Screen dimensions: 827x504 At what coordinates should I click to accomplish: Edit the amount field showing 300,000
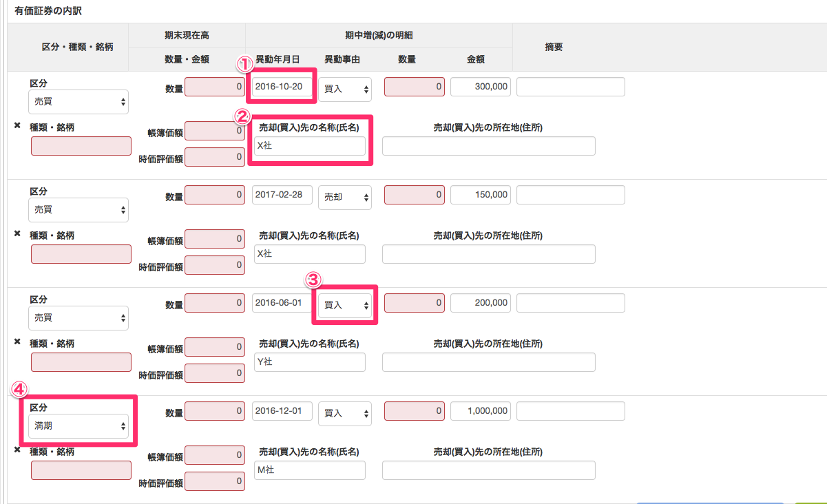tap(481, 87)
